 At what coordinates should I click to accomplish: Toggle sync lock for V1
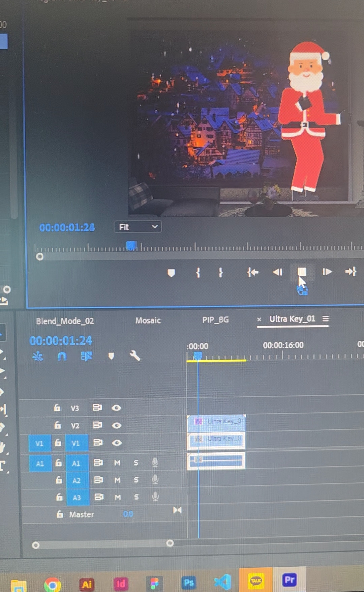(x=98, y=442)
